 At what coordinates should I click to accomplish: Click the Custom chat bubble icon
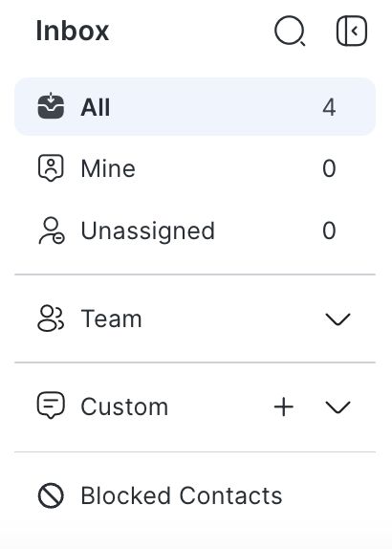(x=51, y=406)
